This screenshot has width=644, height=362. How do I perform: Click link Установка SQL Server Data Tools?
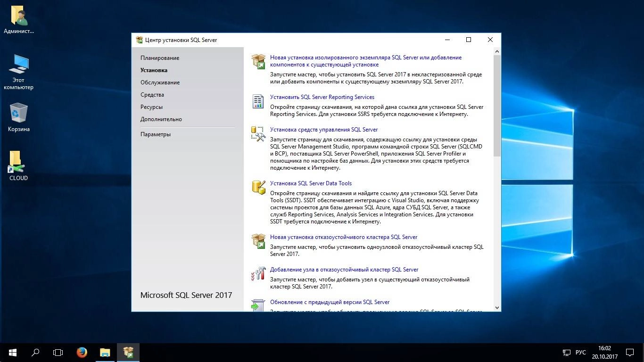coord(311,183)
